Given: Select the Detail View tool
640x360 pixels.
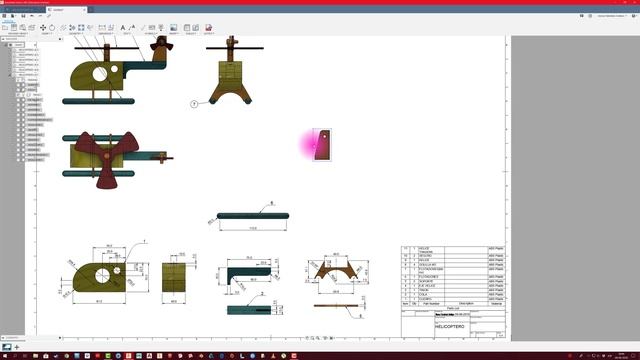Looking at the screenshot, I should [32, 28].
